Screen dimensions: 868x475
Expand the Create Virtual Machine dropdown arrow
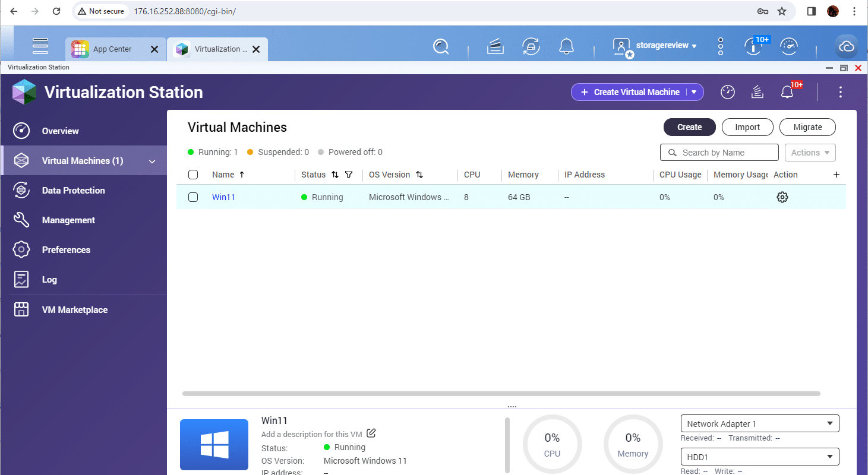coord(694,92)
